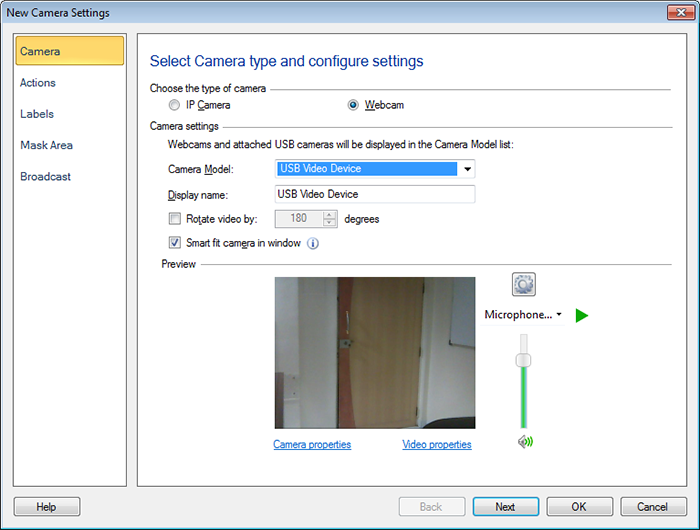
Task: Open the Mask Area section
Action: tap(46, 145)
